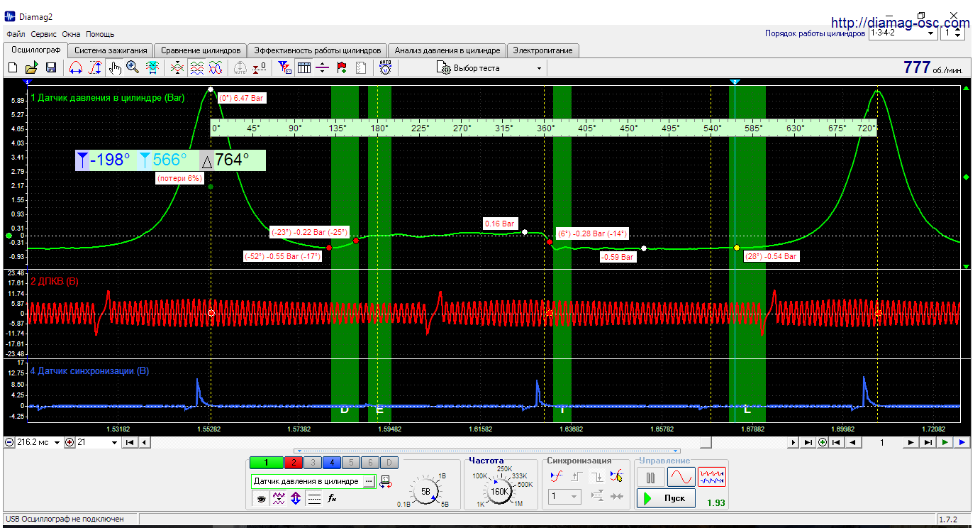Click the zero-level marker toolbar icon
This screenshot has height=528, width=980.
pyautogui.click(x=260, y=68)
